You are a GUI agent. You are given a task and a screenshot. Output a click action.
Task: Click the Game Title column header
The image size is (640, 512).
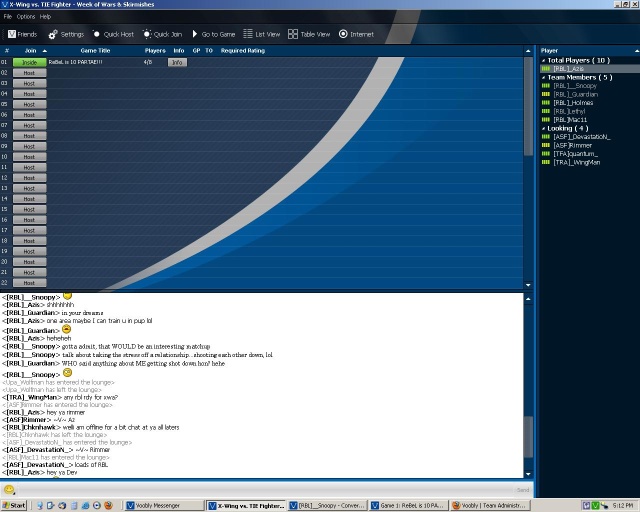click(x=95, y=51)
